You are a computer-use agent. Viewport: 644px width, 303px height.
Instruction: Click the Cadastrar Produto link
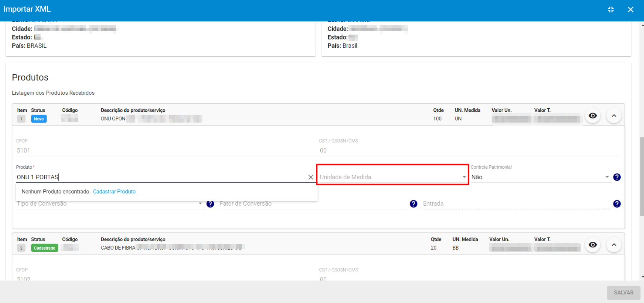(x=114, y=192)
